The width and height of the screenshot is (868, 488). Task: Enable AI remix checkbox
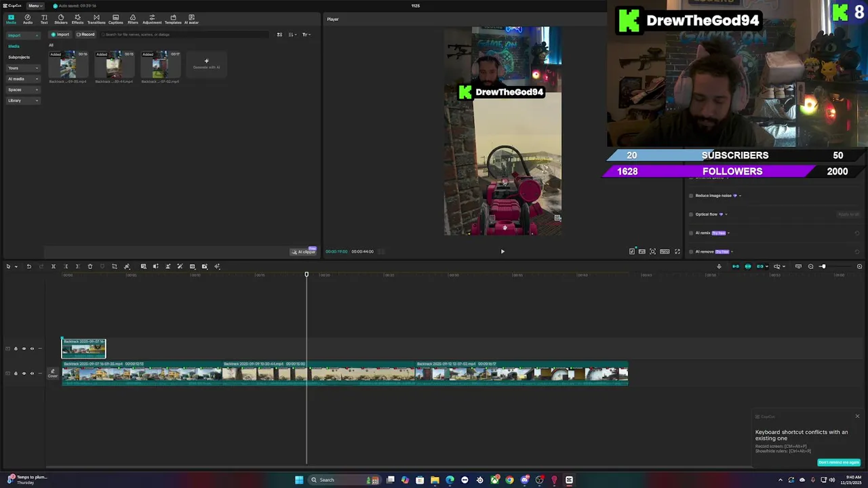coord(691,233)
